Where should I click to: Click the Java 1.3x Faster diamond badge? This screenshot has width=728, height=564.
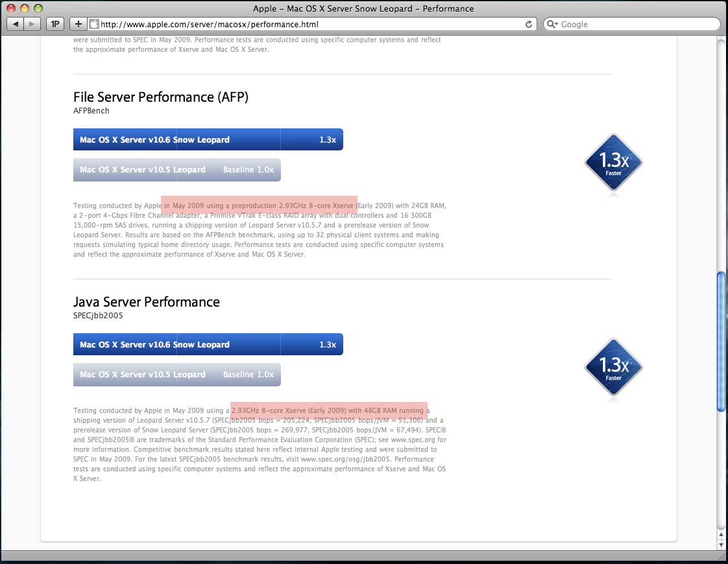613,367
